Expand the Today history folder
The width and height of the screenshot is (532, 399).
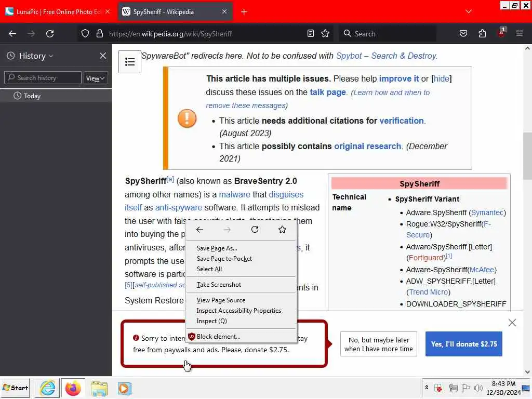tap(56, 96)
